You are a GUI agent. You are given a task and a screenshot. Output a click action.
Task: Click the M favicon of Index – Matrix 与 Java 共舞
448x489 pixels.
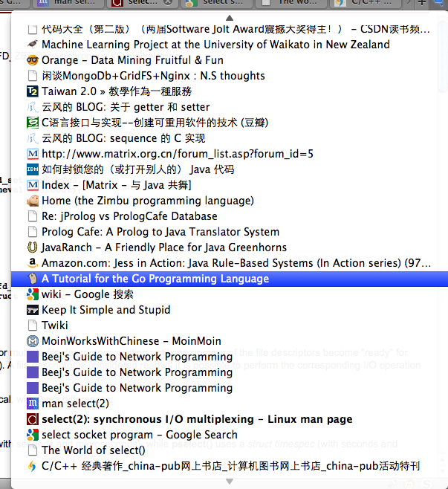(33, 185)
